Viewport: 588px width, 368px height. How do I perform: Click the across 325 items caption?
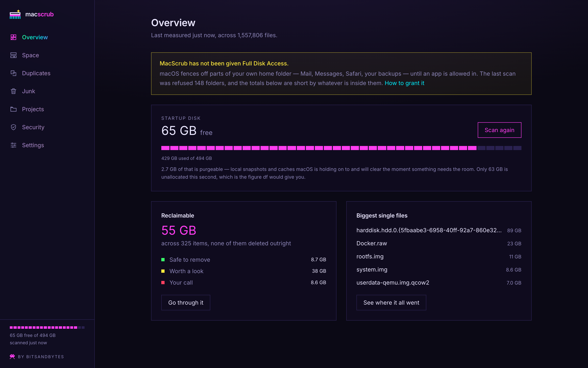(x=226, y=243)
